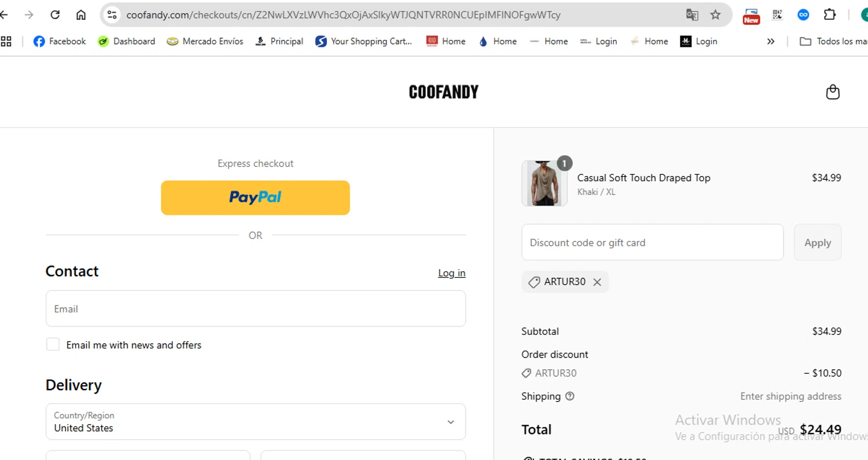Click the draped top product thumbnail
Screen dimensions: 868x460
click(x=545, y=183)
